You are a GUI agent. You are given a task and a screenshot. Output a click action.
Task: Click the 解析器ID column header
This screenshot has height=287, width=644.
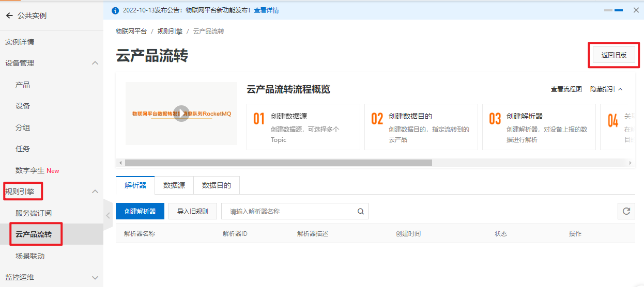pyautogui.click(x=235, y=234)
